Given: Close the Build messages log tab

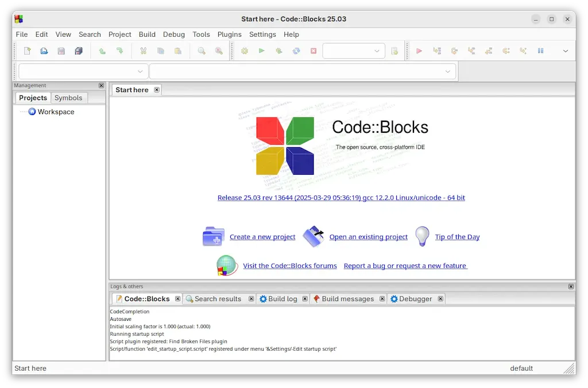Looking at the screenshot, I should click(x=382, y=299).
